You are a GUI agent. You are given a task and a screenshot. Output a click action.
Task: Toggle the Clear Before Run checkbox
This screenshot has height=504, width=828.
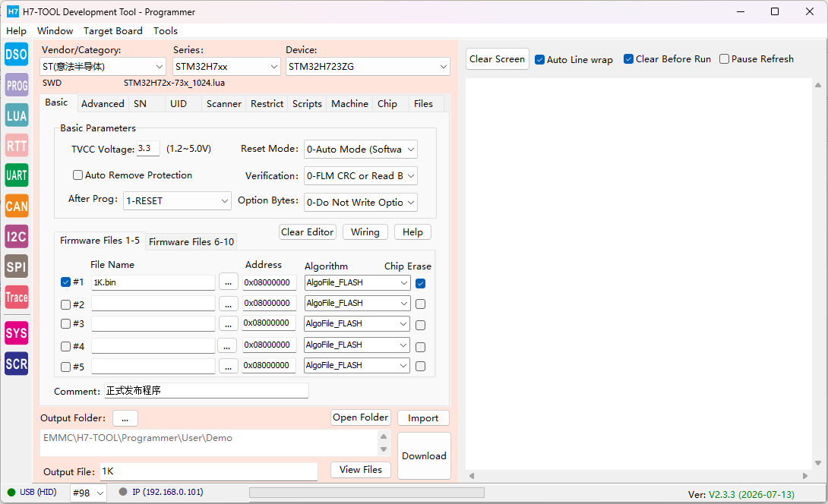[x=628, y=58]
